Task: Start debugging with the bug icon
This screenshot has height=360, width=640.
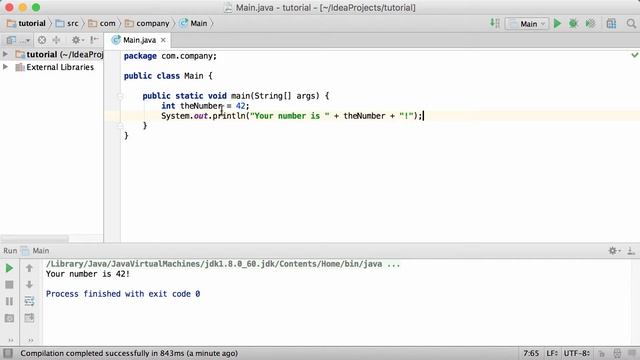Action: [573, 24]
